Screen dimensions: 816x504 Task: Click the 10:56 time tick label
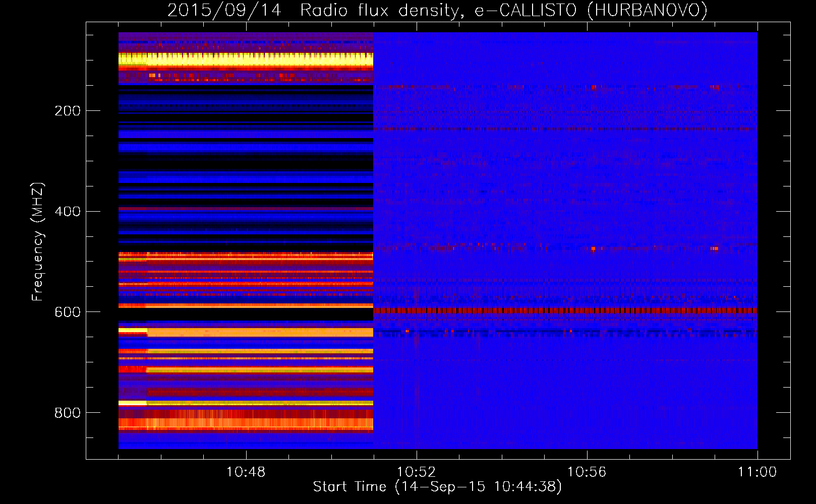point(587,472)
